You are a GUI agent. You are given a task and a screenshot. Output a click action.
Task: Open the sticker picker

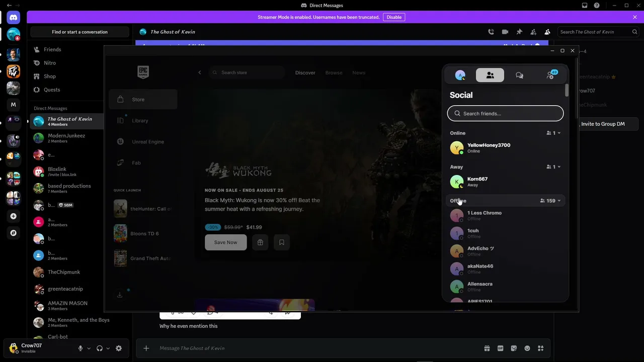pyautogui.click(x=514, y=348)
